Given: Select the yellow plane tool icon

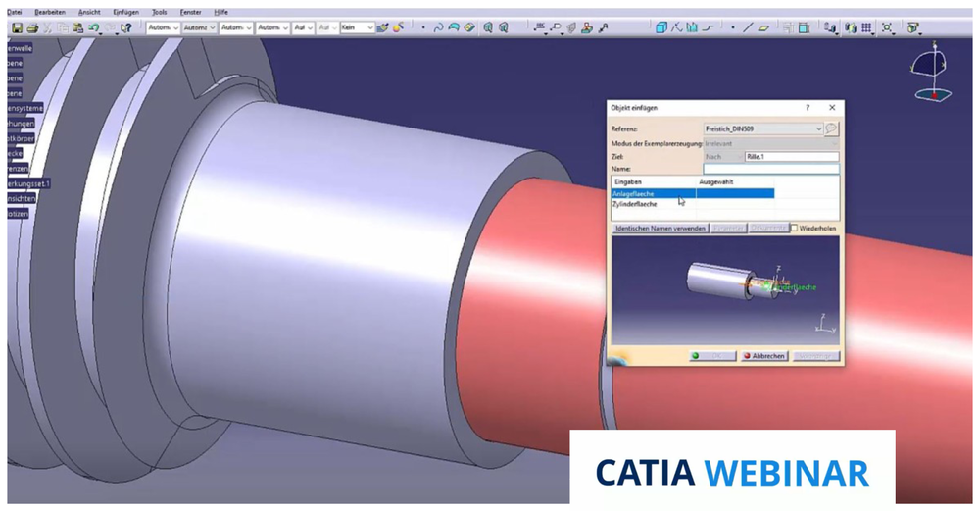Looking at the screenshot, I should point(763,28).
